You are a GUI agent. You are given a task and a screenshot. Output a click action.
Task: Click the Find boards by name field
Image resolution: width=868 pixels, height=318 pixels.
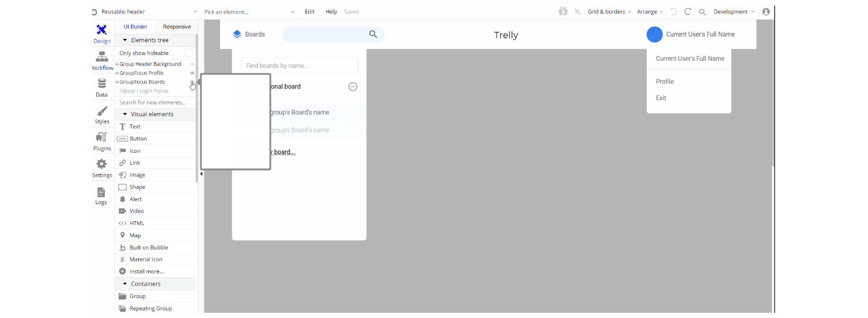(299, 65)
